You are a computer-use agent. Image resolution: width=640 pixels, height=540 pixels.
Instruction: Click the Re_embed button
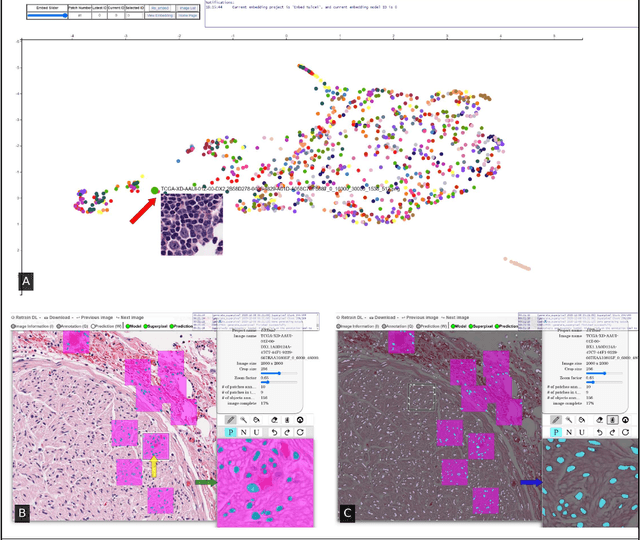(160, 8)
